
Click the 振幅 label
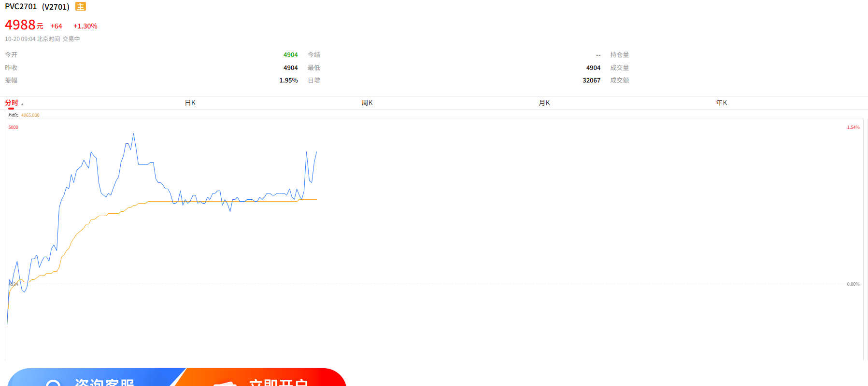tap(11, 81)
